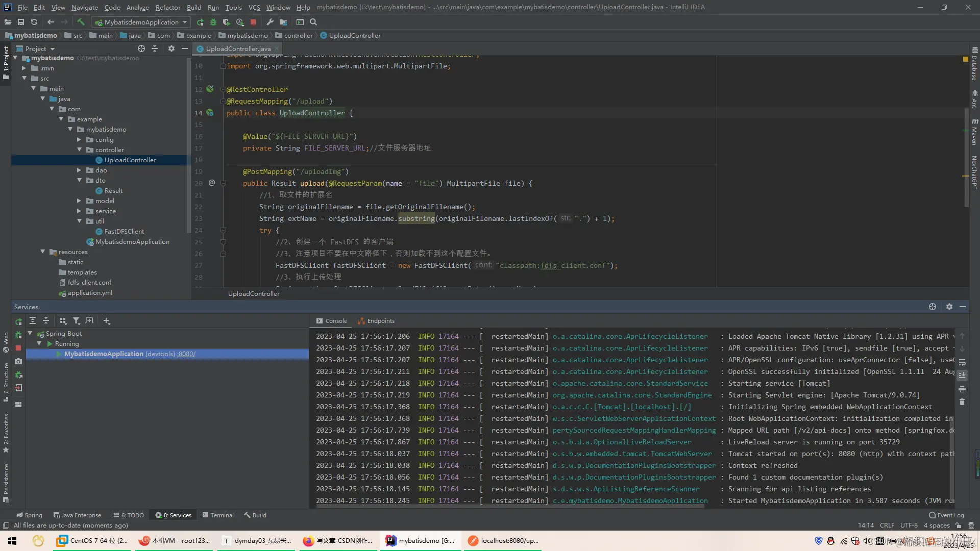The height and width of the screenshot is (551, 980).
Task: Switch to the Endpoints tab
Action: (x=376, y=321)
